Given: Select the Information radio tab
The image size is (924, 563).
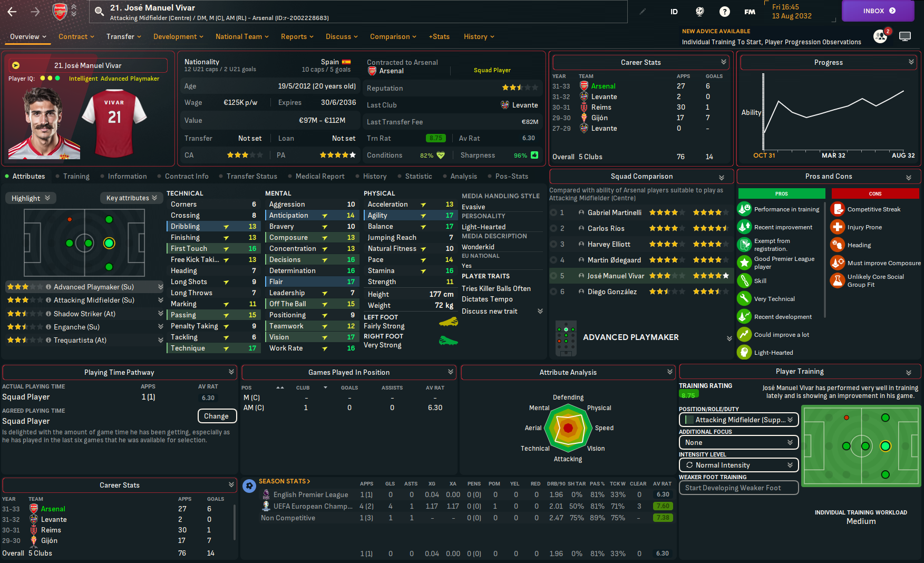Looking at the screenshot, I should tap(123, 176).
